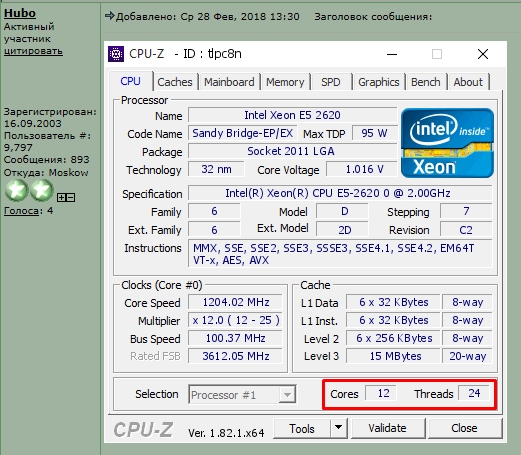Click the Сообщения: 893 forum stat
This screenshot has width=521, height=455.
[x=46, y=160]
